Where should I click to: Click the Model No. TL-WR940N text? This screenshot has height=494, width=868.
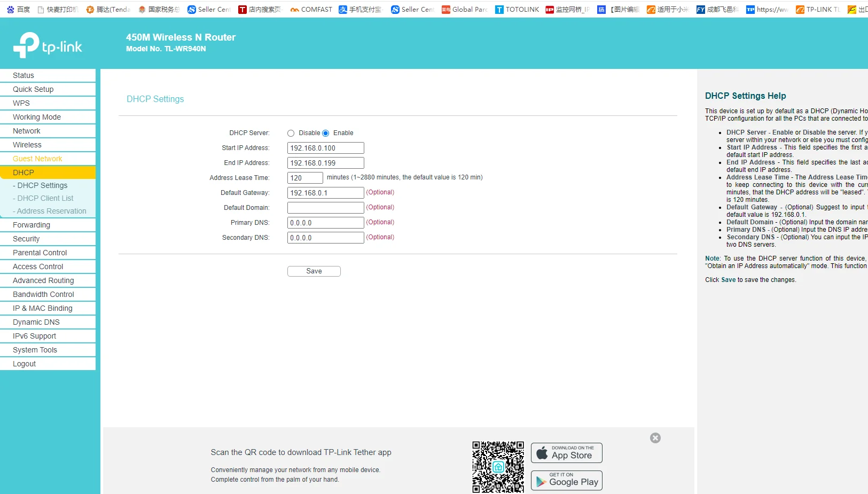166,49
